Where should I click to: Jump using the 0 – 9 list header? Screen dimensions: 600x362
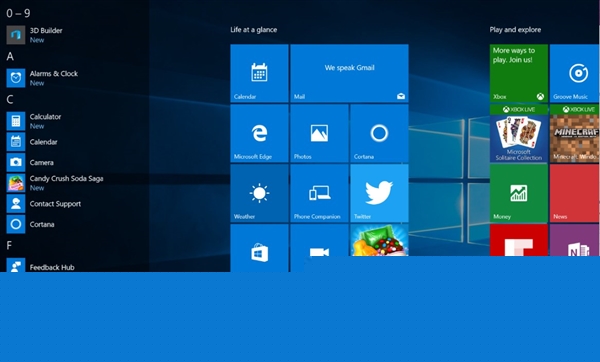[18, 13]
